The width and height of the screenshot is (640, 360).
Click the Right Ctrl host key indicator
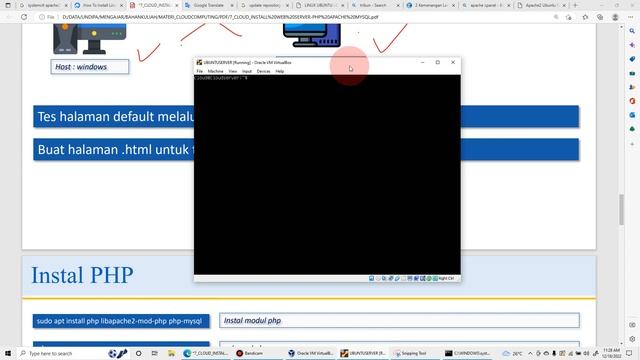pos(446,278)
